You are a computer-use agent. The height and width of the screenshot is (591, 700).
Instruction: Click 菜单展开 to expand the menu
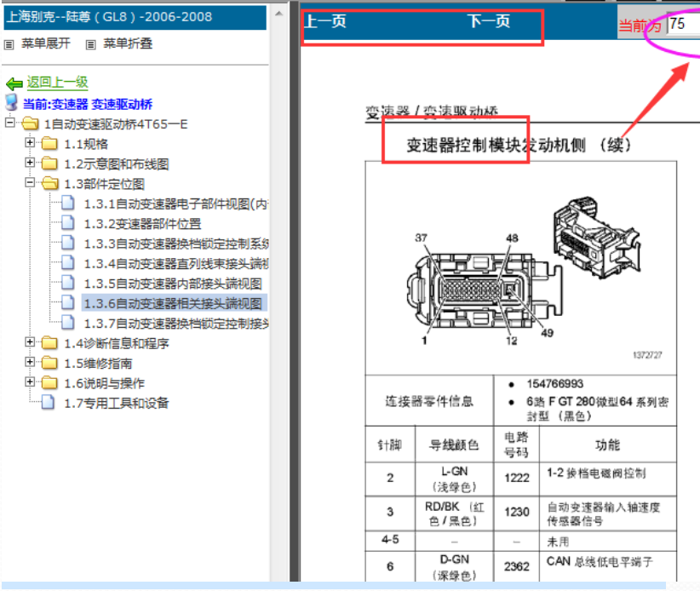pyautogui.click(x=45, y=43)
